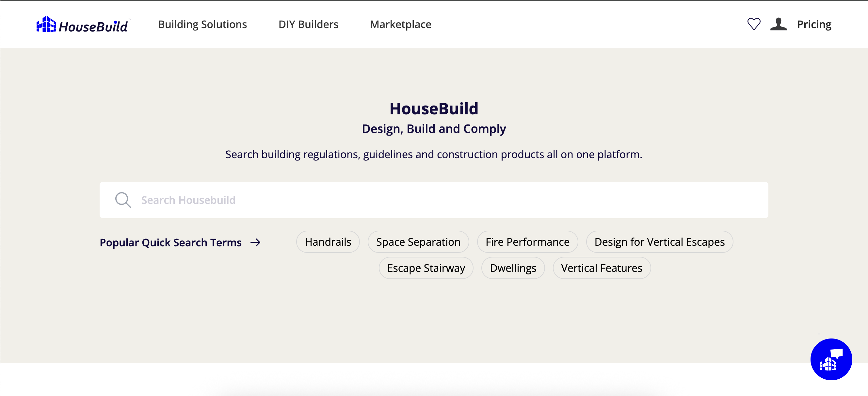Open the Pricing page link

point(814,24)
